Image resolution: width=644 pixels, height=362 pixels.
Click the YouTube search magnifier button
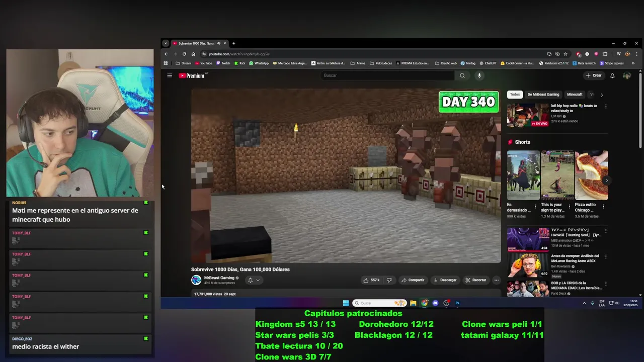[462, 75]
